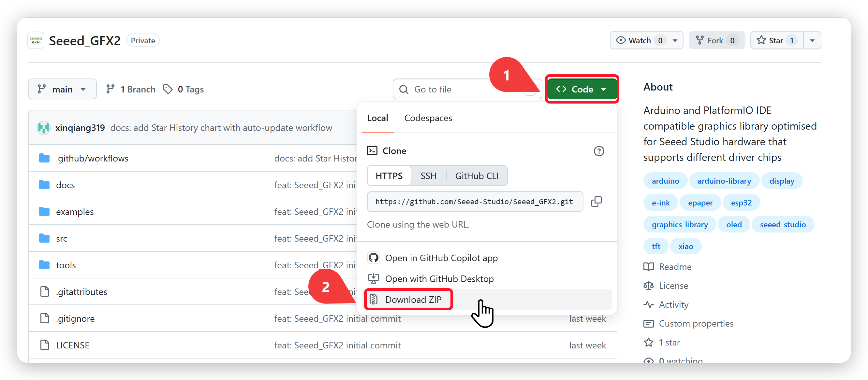Click the GitHub Copilot icon in the Code menu
The height and width of the screenshot is (380, 868).
click(x=373, y=258)
